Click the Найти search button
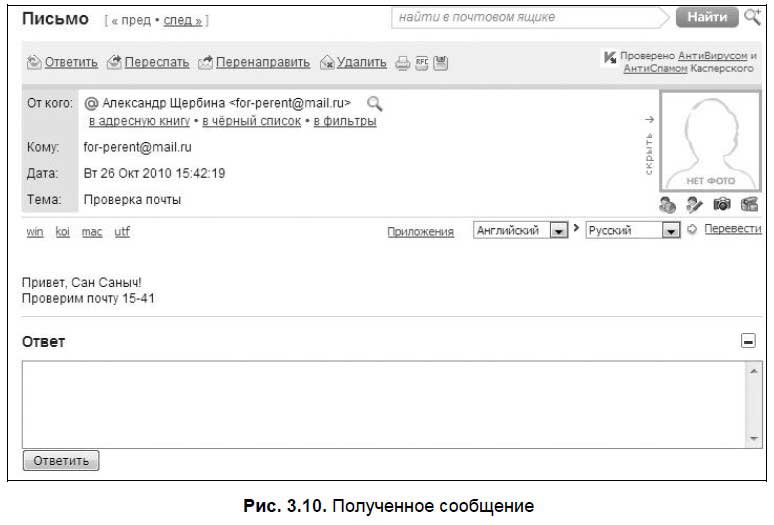Image resolution: width=774 pixels, height=525 pixels. [x=707, y=17]
